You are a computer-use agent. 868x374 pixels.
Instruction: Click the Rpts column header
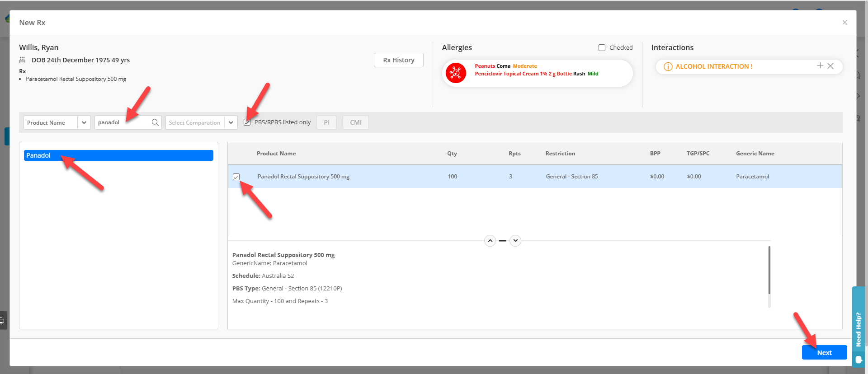(x=514, y=154)
